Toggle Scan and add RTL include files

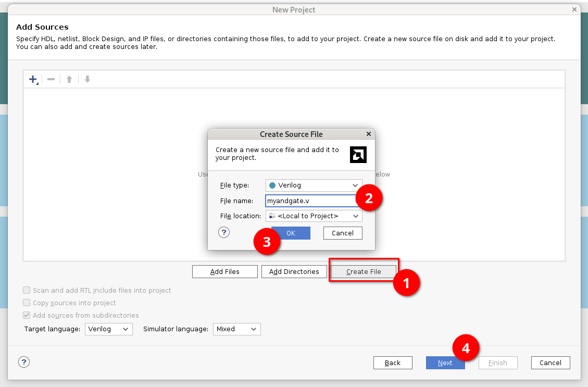pyautogui.click(x=27, y=290)
